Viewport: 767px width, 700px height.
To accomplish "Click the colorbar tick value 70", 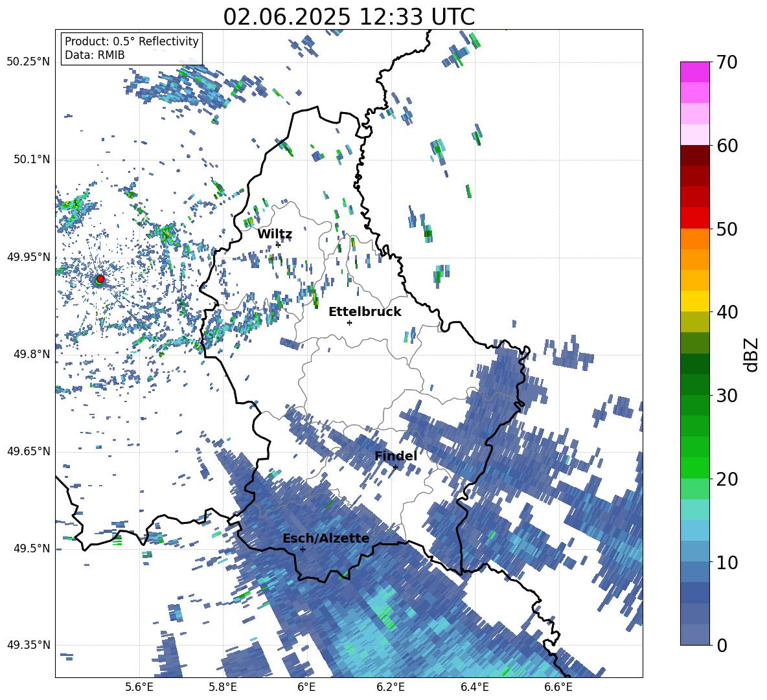I will point(726,63).
